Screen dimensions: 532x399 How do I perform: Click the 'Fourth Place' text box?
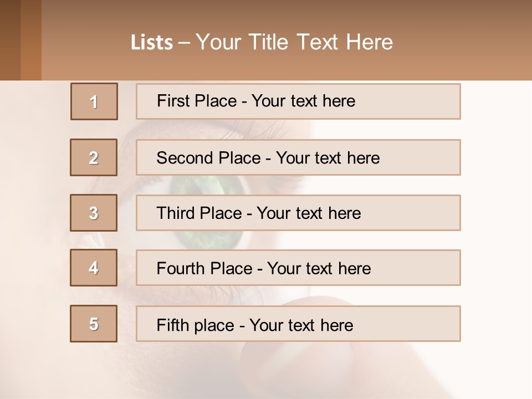coord(298,268)
